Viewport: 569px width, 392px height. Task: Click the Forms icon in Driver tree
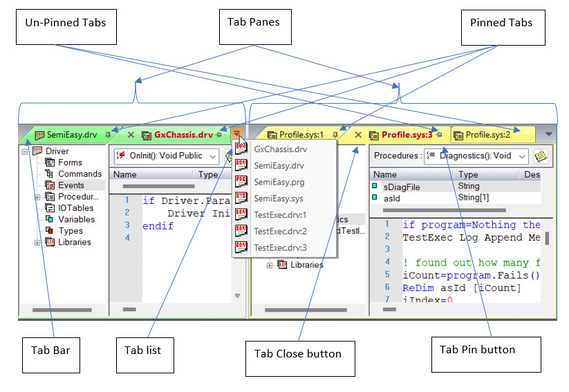tap(49, 162)
